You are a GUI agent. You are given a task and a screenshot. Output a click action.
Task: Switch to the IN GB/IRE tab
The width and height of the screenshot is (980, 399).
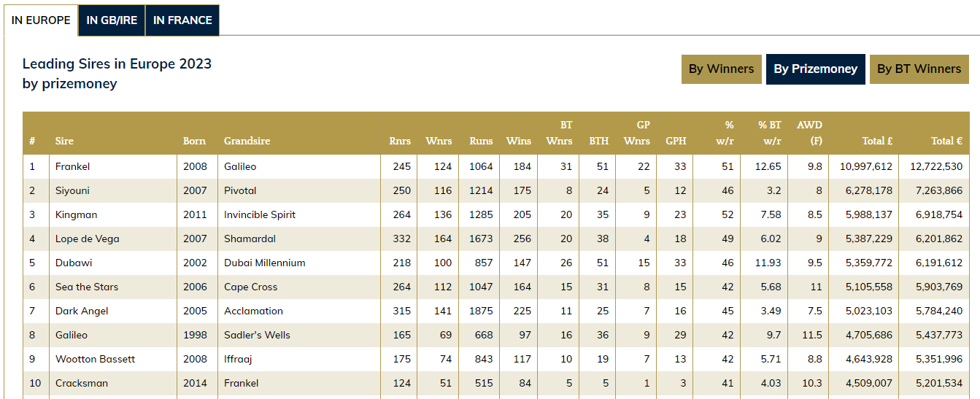click(112, 20)
